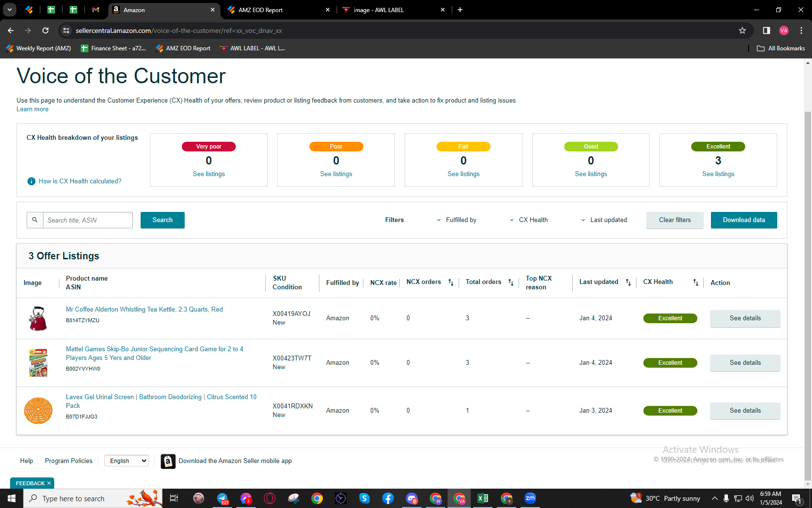See details for the Mr Coffee kettle
Viewport: 812px width, 508px height.
(x=745, y=318)
